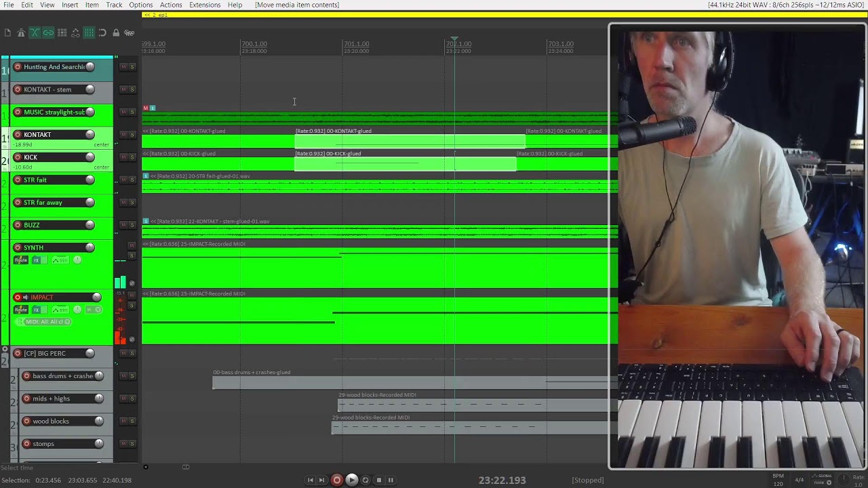Arm record on KONTAKT - stem track

point(18,89)
